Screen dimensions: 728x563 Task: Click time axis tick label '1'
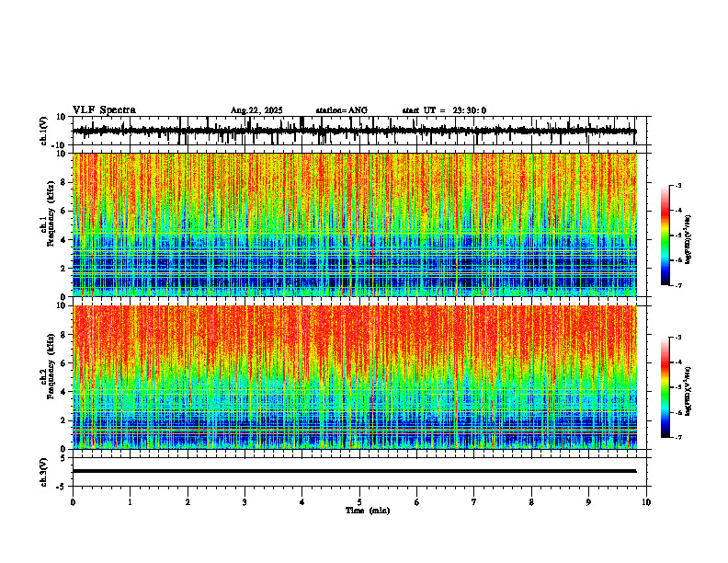[130, 502]
